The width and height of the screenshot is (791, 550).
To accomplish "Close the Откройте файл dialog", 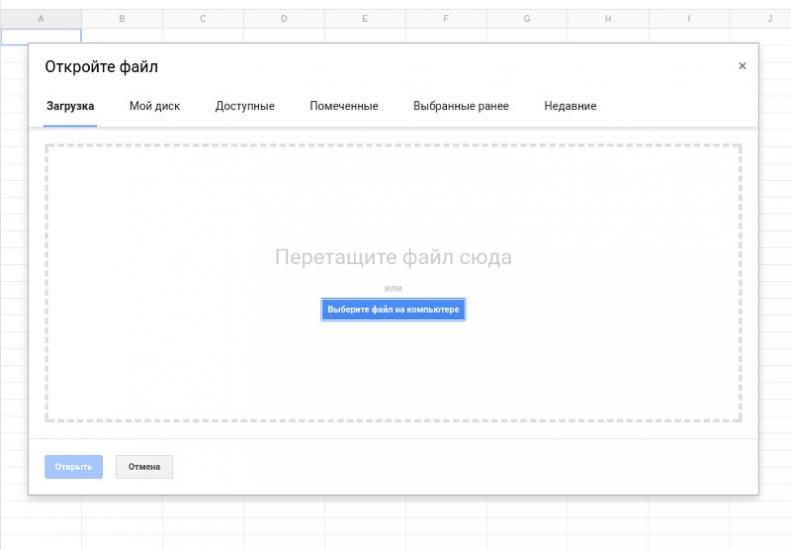I will 742,66.
